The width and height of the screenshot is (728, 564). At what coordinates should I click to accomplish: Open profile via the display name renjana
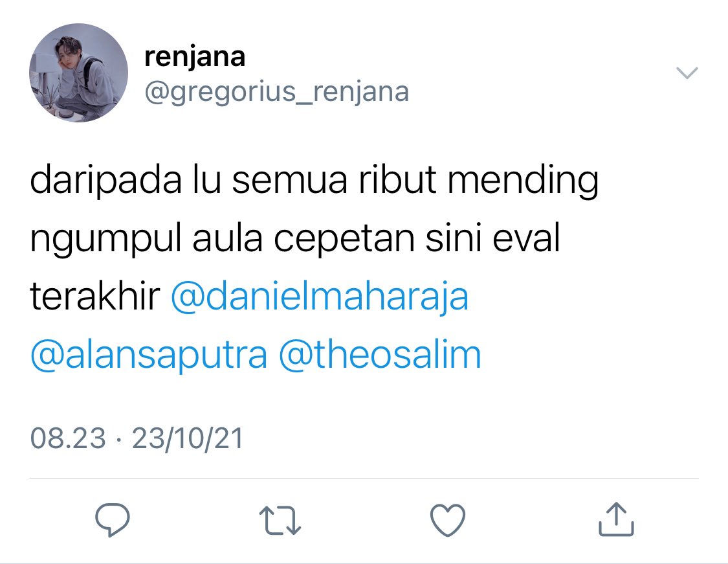click(x=195, y=57)
